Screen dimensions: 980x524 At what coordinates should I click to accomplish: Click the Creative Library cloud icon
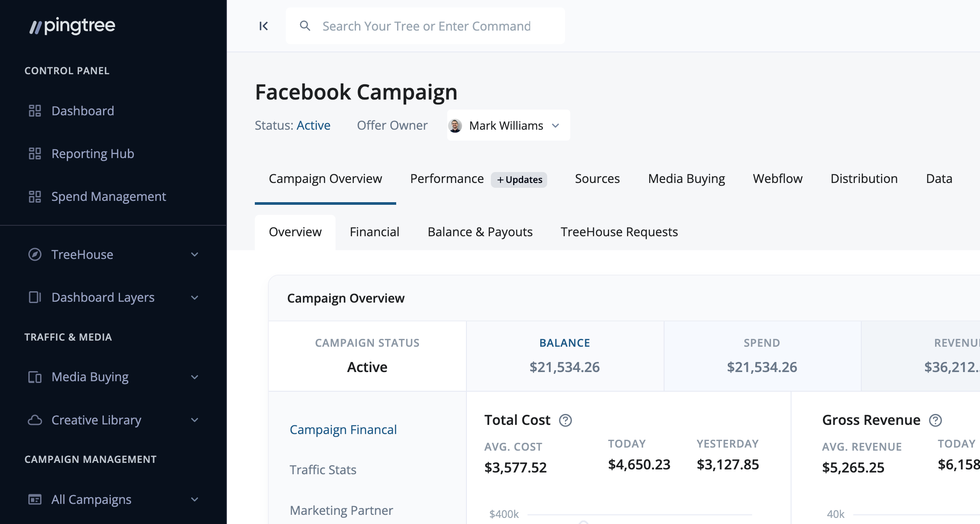point(35,420)
